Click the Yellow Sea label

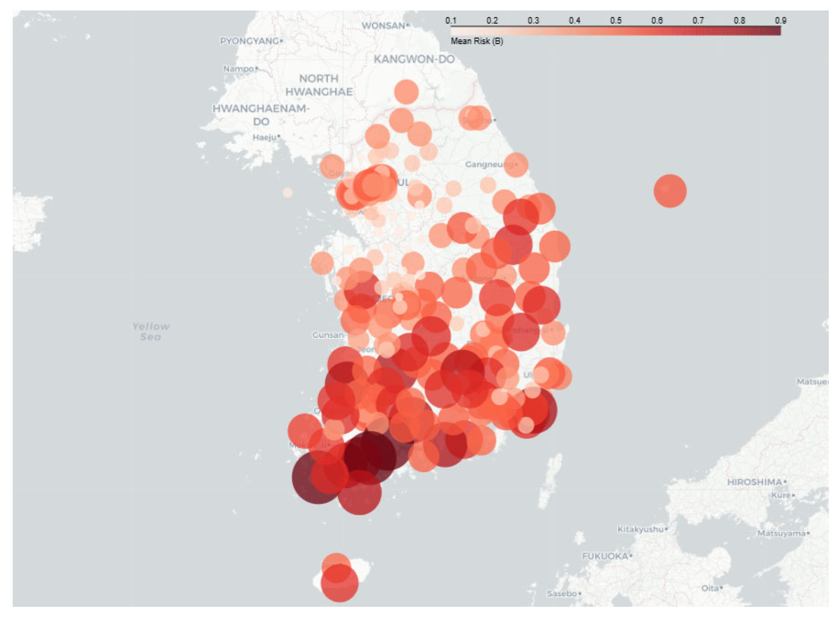tap(151, 332)
